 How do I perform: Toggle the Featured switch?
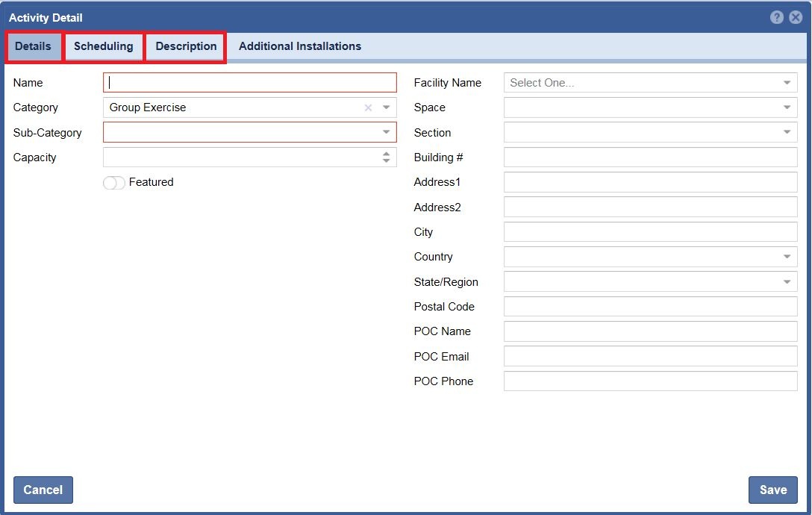pyautogui.click(x=114, y=183)
